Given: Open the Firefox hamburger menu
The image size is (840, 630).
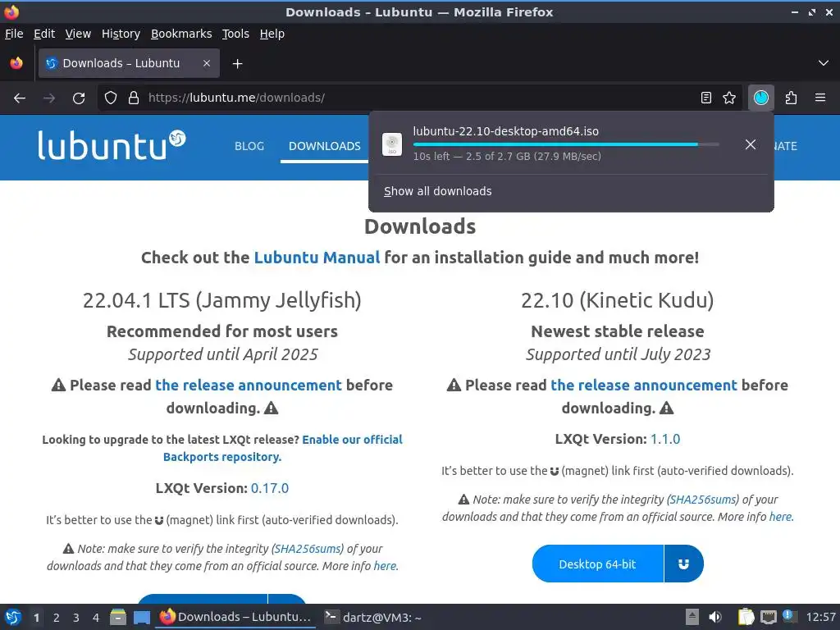Looking at the screenshot, I should (820, 98).
